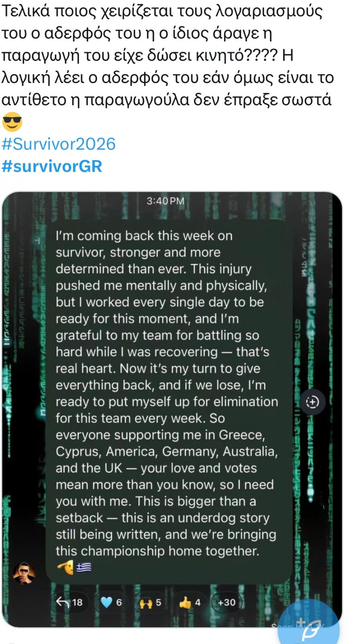Tap the Greek post text above the hashtags
362x644 pixels.
point(167,56)
